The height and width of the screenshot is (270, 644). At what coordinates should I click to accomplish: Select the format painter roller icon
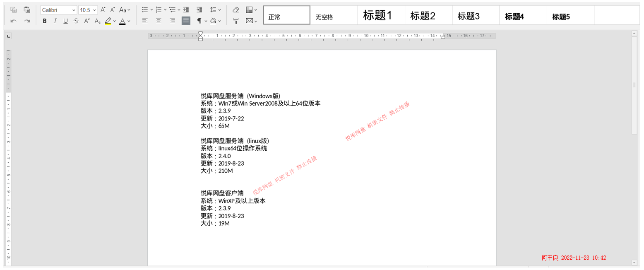236,21
